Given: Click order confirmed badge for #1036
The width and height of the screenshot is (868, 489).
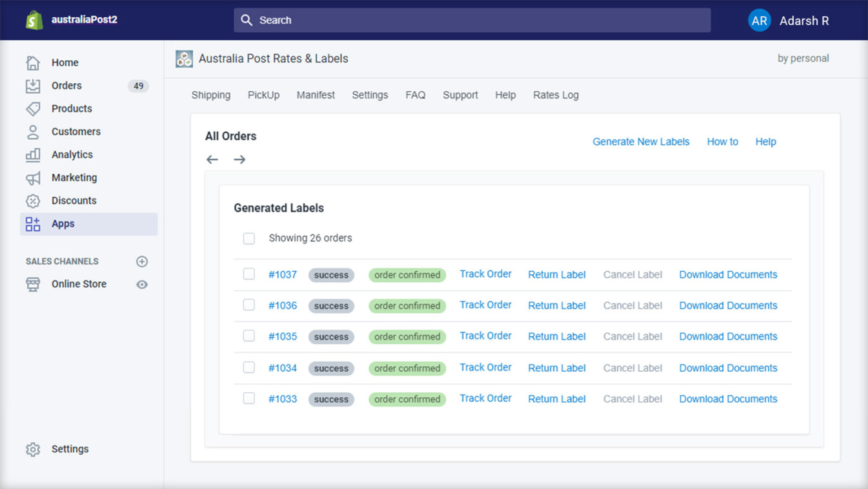Looking at the screenshot, I should [x=407, y=306].
